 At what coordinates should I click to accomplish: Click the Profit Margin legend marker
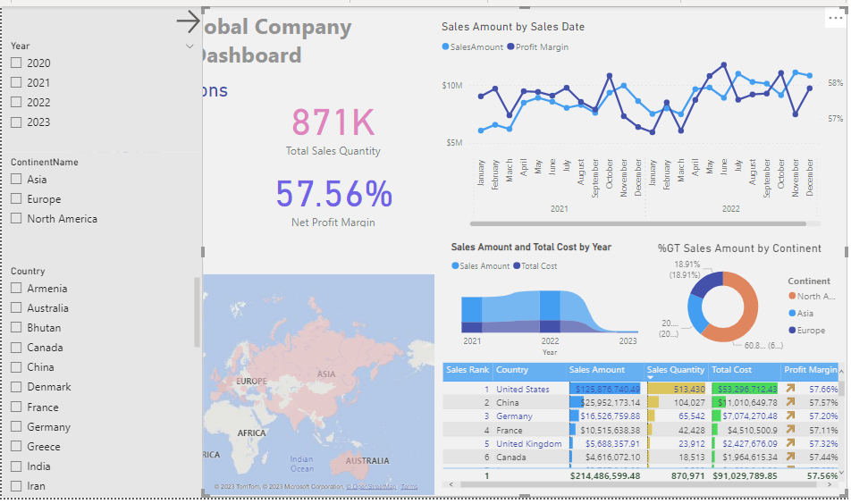(x=510, y=46)
